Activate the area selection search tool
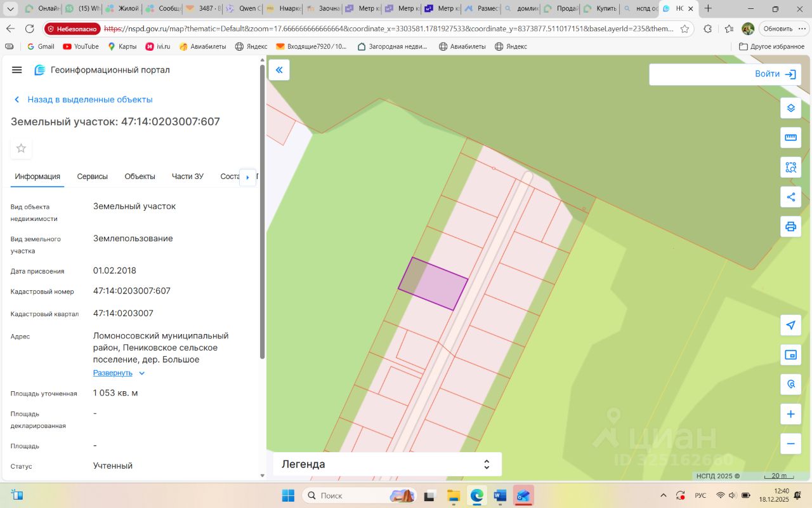812x508 pixels. point(790,167)
